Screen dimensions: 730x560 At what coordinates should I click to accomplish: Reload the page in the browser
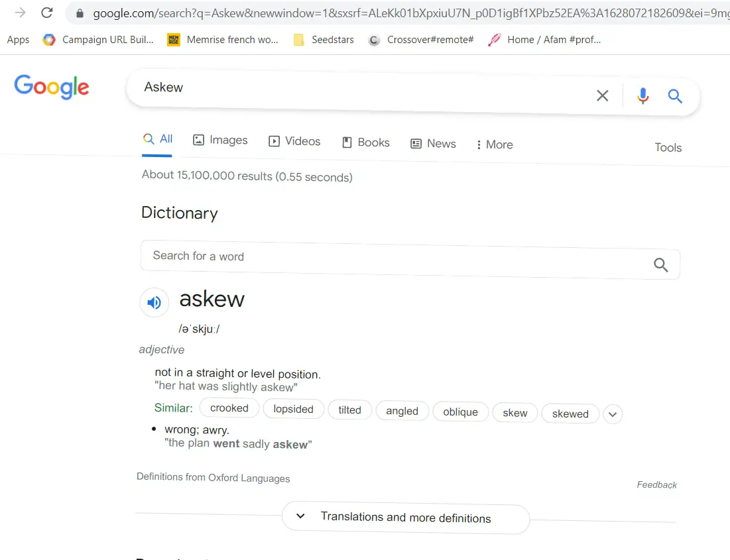pos(47,13)
